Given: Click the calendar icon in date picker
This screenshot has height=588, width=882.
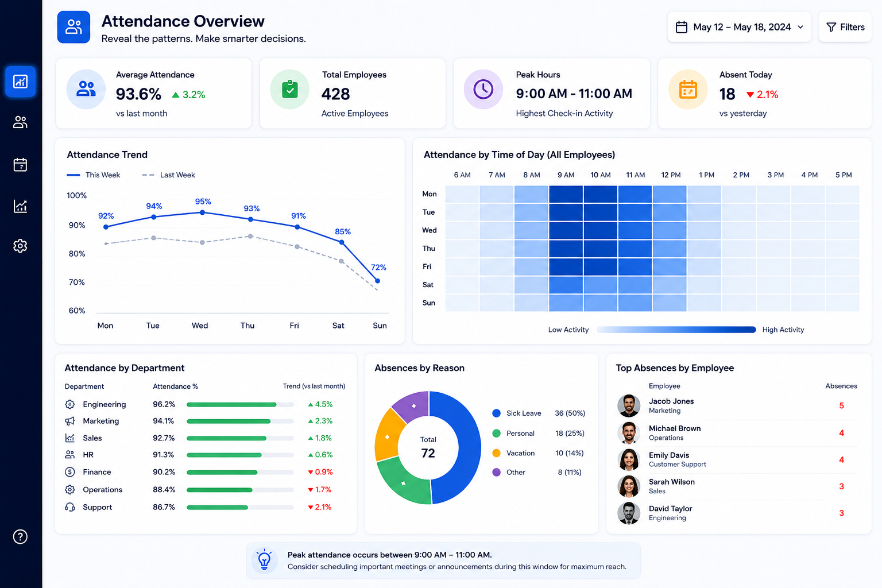Looking at the screenshot, I should [x=682, y=27].
